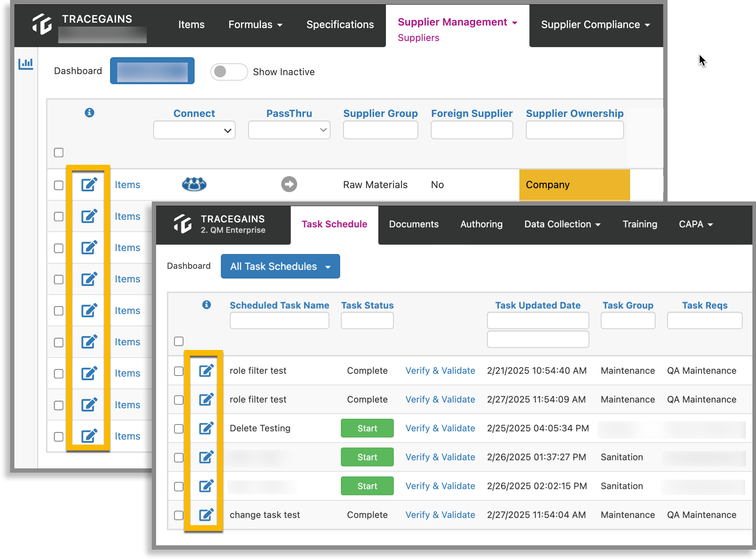Switch to the Training tab
This screenshot has width=756, height=559.
pyautogui.click(x=640, y=224)
